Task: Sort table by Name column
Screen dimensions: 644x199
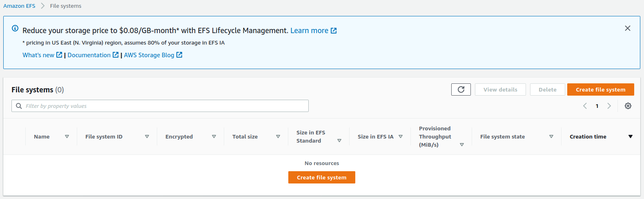Action: click(67, 136)
